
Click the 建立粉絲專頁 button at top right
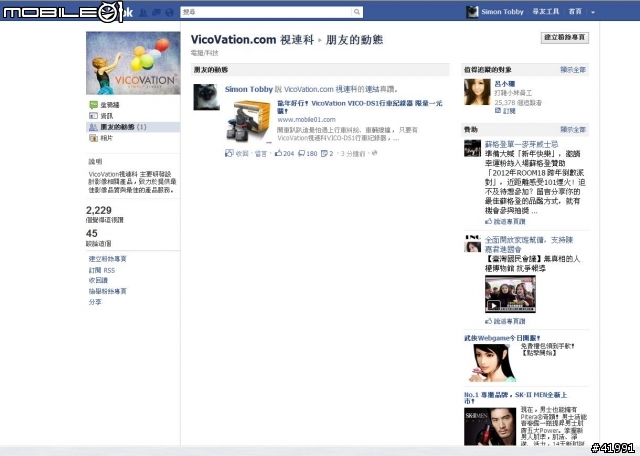click(x=565, y=38)
